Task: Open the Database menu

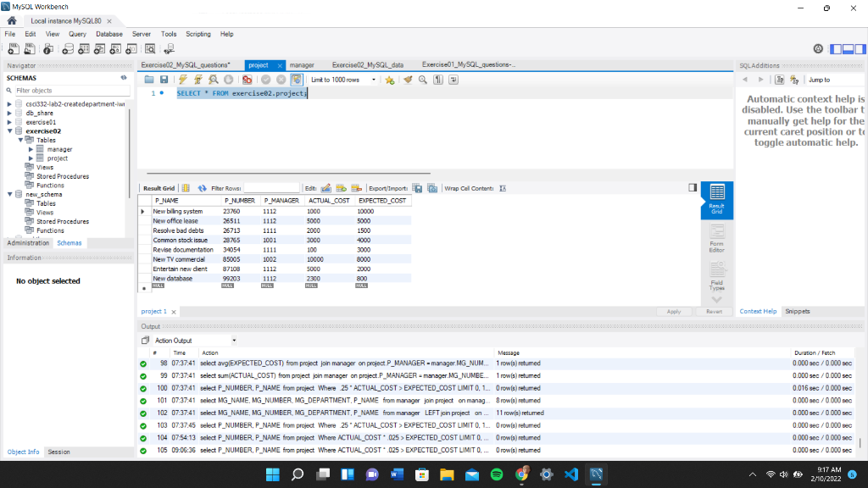Action: click(108, 34)
